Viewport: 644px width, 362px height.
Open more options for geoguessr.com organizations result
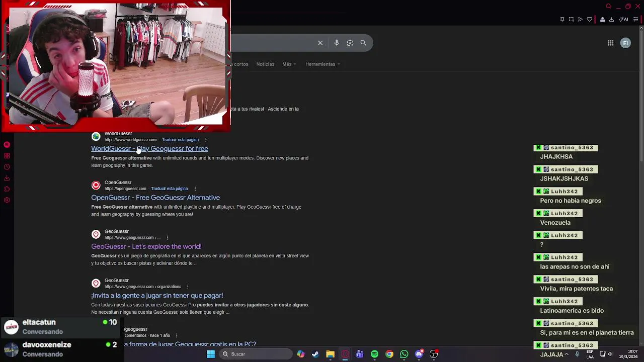click(x=188, y=287)
